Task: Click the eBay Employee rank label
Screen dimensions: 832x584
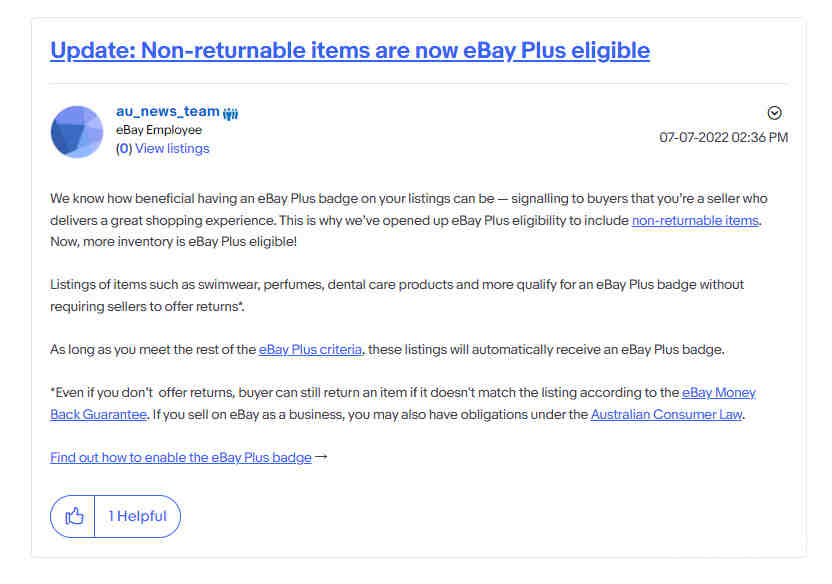Action: point(159,130)
